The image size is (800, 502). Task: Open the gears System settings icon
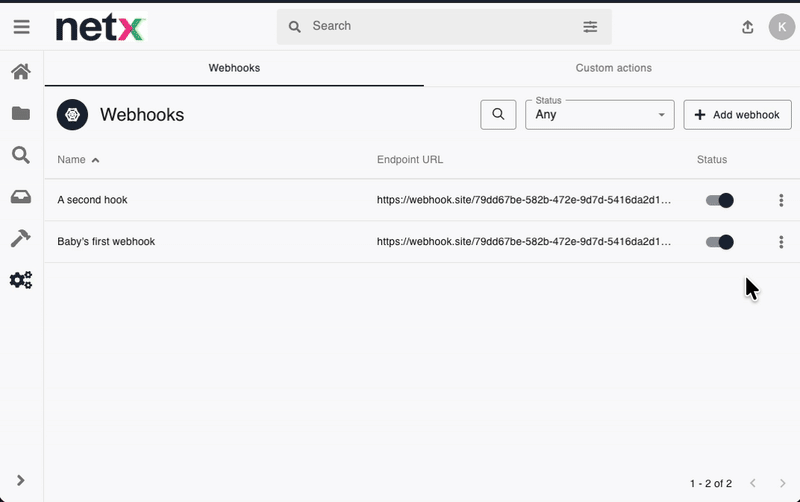21,280
